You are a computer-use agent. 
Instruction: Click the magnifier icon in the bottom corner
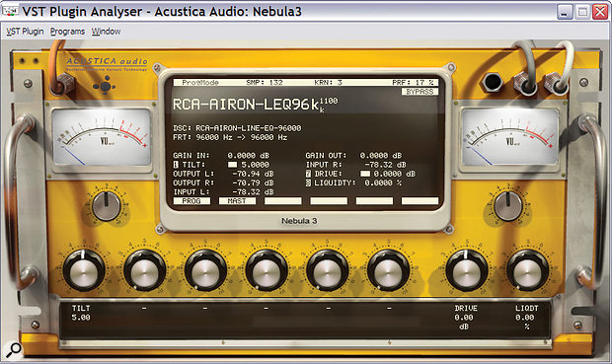[14, 349]
